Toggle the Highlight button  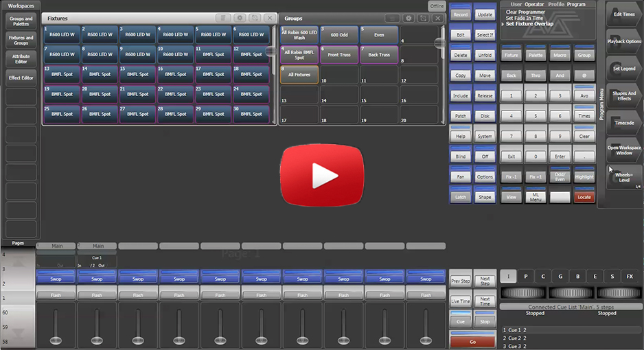tap(584, 176)
